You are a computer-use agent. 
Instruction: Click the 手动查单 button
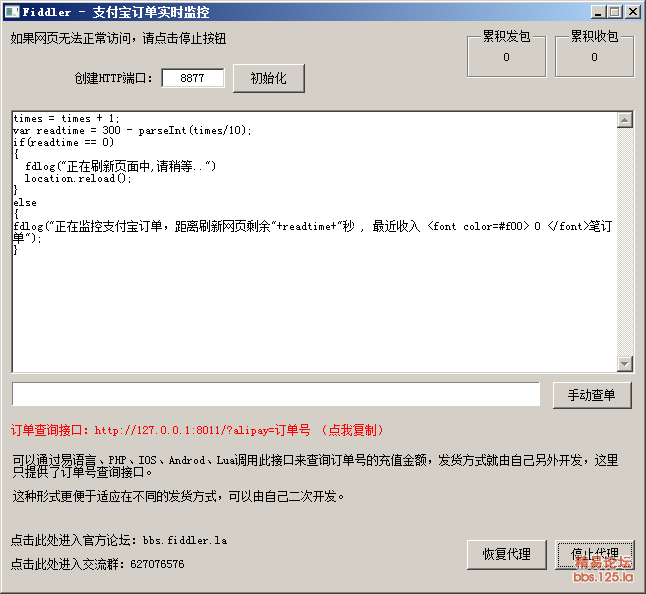[x=592, y=395]
